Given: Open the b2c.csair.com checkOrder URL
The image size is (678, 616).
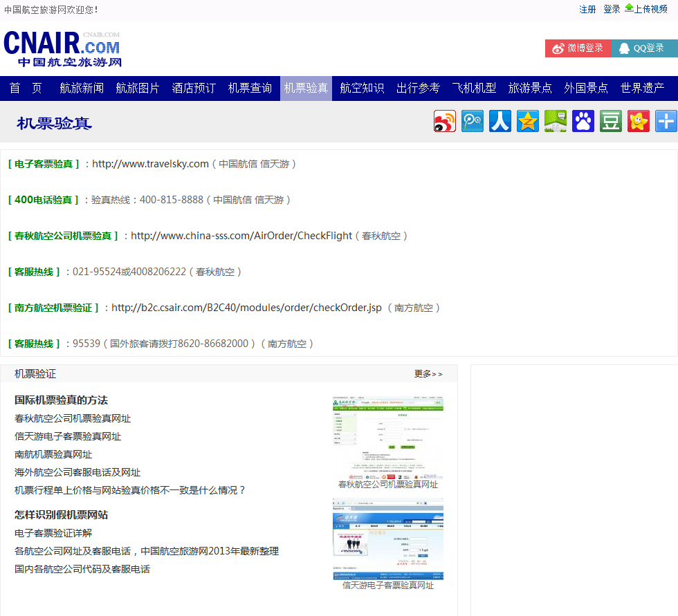Looking at the screenshot, I should click(x=246, y=308).
